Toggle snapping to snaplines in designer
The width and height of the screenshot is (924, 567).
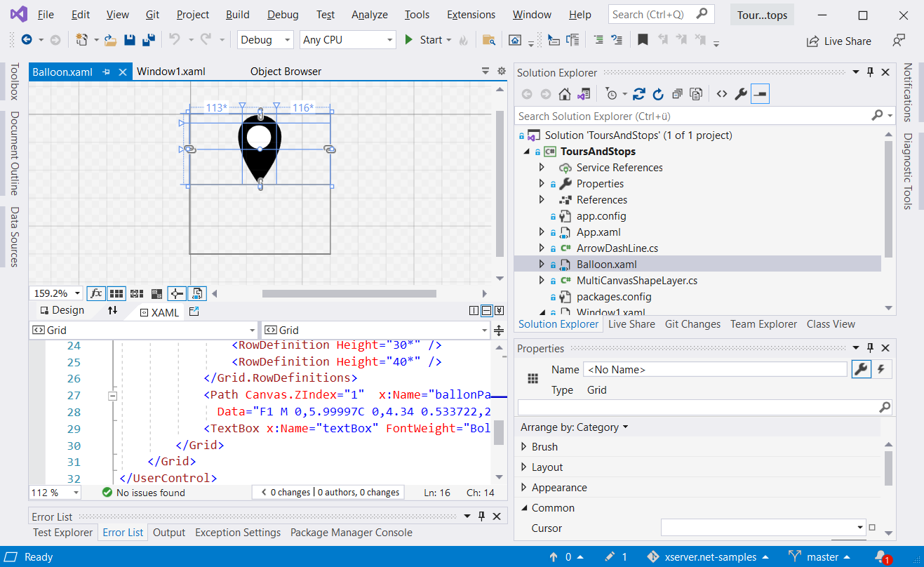[x=177, y=293]
